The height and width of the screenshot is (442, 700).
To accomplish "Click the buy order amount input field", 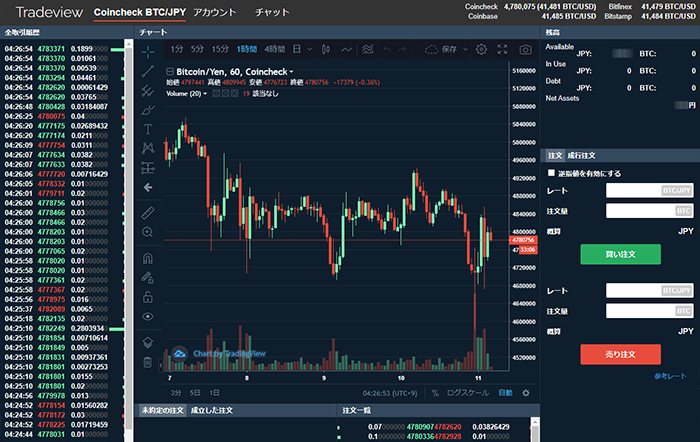I will [x=650, y=211].
